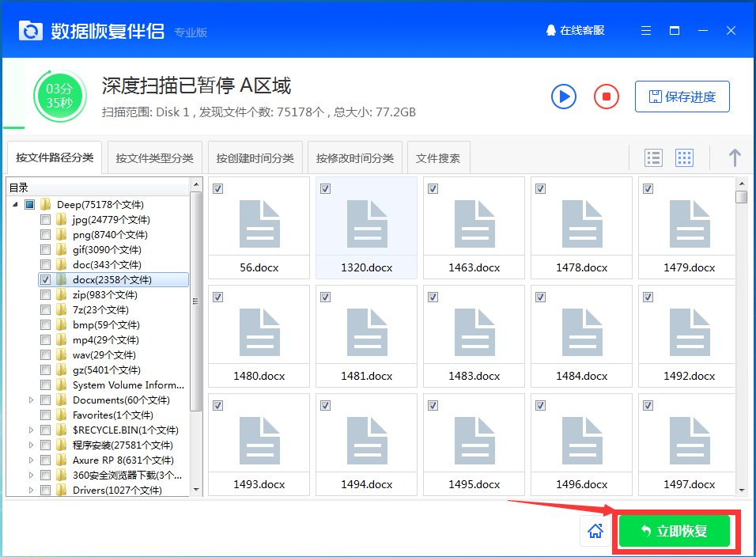Click 立即恢复 to recover now
Image resolution: width=756 pixels, height=557 pixels.
pyautogui.click(x=674, y=531)
